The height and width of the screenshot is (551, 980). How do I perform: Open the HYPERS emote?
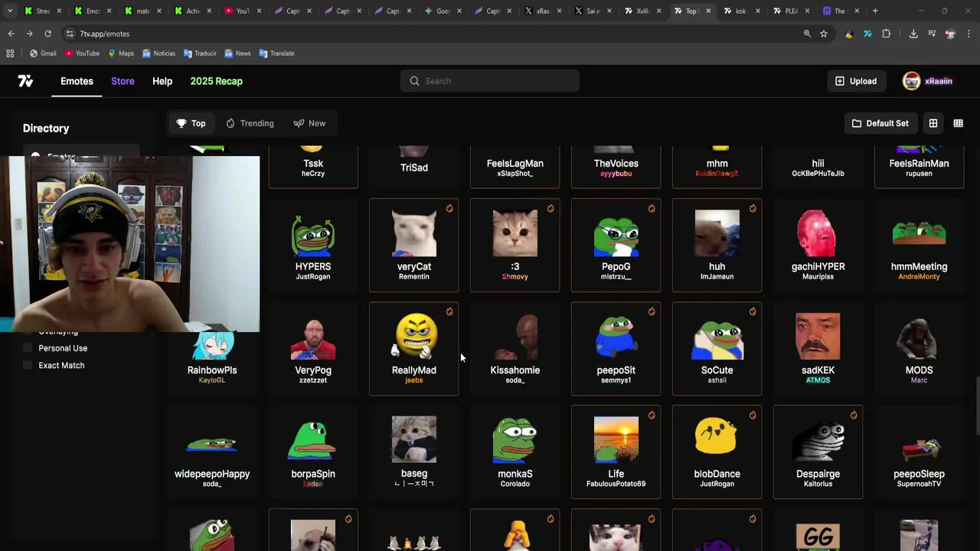[x=313, y=245]
